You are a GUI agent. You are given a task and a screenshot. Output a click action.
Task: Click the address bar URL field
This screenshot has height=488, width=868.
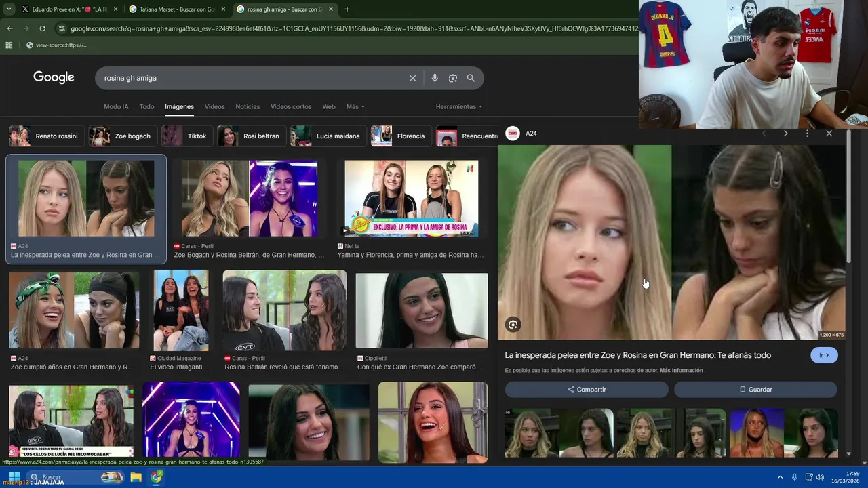(x=353, y=28)
